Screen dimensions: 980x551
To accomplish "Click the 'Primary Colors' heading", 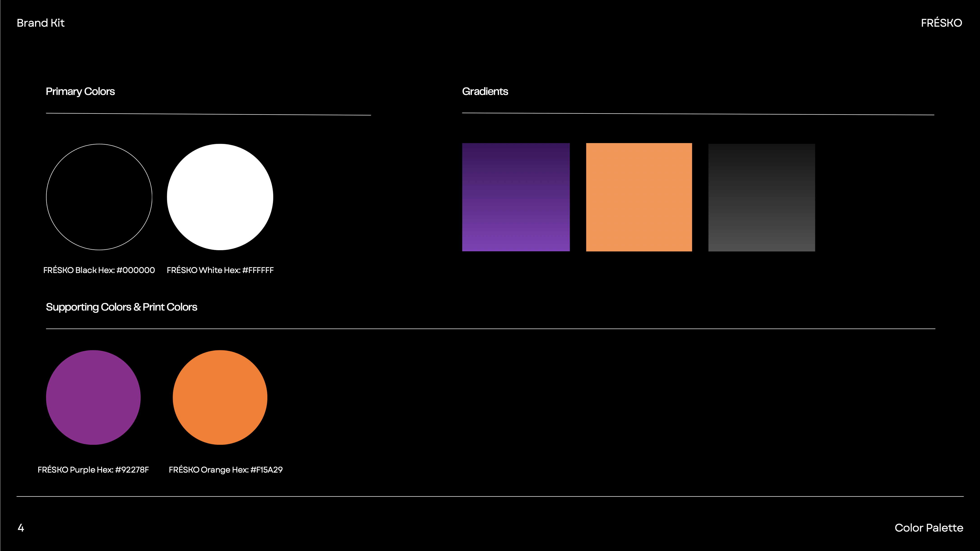I will point(80,91).
